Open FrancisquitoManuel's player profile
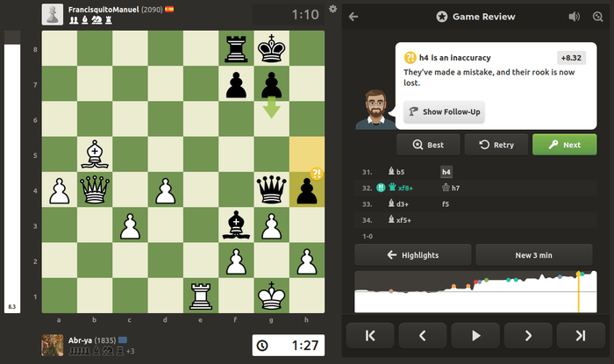This screenshot has width=614, height=364. pyautogui.click(x=101, y=9)
